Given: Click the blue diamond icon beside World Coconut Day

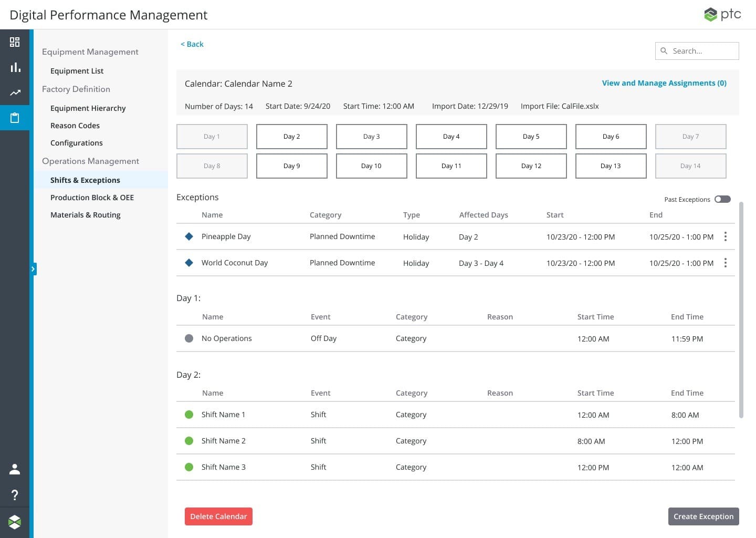Looking at the screenshot, I should click(189, 263).
